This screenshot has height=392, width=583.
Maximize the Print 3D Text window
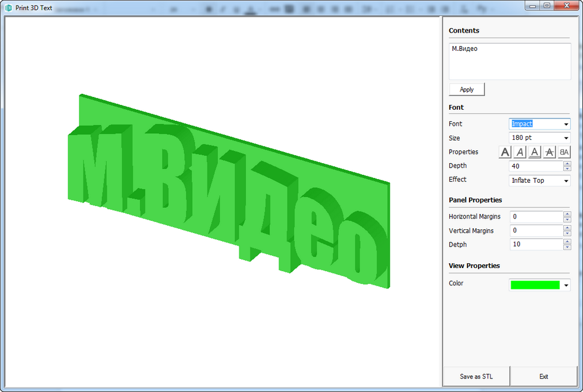[x=547, y=6]
